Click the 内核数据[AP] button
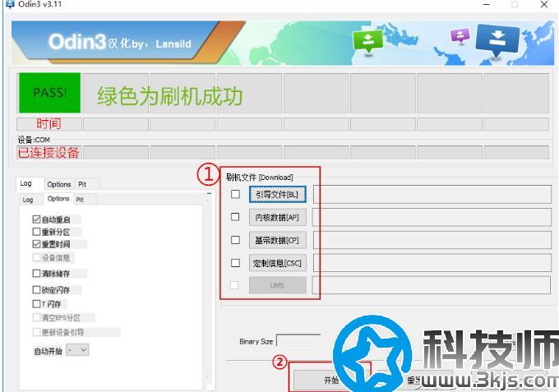This screenshot has height=392, width=559. click(x=277, y=218)
